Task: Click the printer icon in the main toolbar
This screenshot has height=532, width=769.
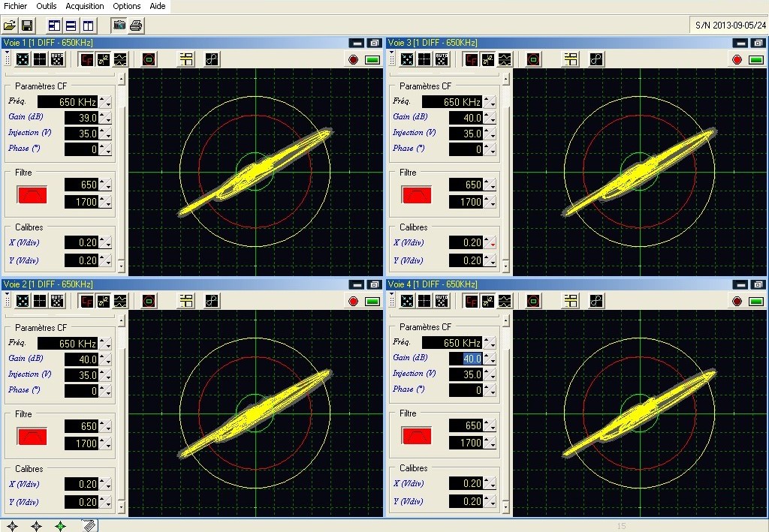Action: (136, 26)
